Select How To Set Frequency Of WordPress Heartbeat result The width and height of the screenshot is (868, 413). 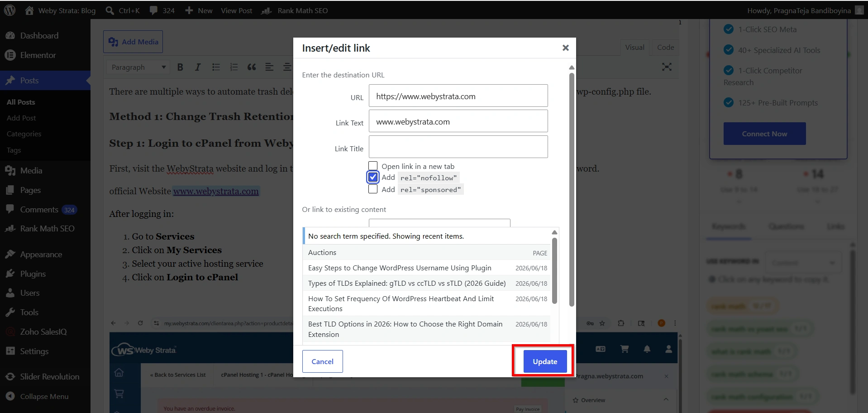[x=427, y=304]
